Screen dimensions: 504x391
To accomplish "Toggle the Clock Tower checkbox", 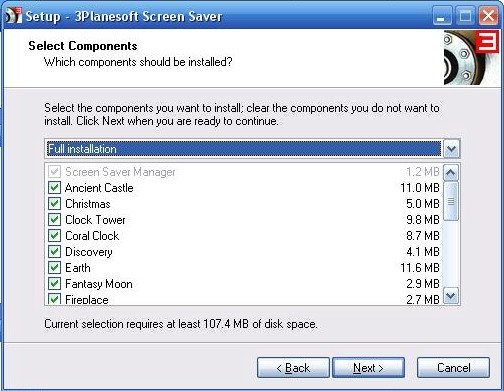I will point(54,220).
